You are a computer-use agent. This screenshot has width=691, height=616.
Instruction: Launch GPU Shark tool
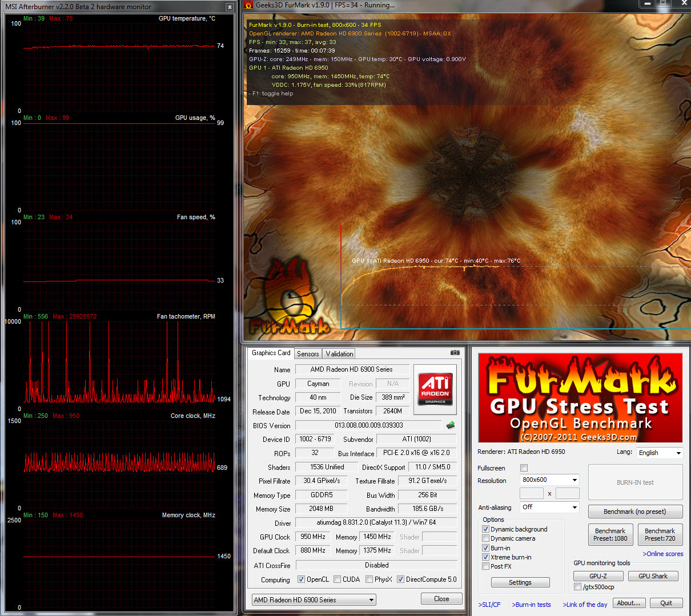tap(653, 576)
